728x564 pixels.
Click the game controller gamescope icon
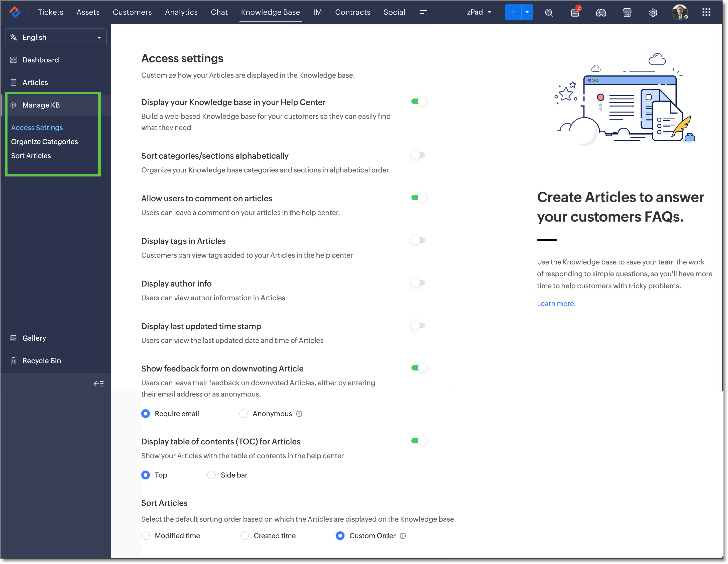pos(601,12)
